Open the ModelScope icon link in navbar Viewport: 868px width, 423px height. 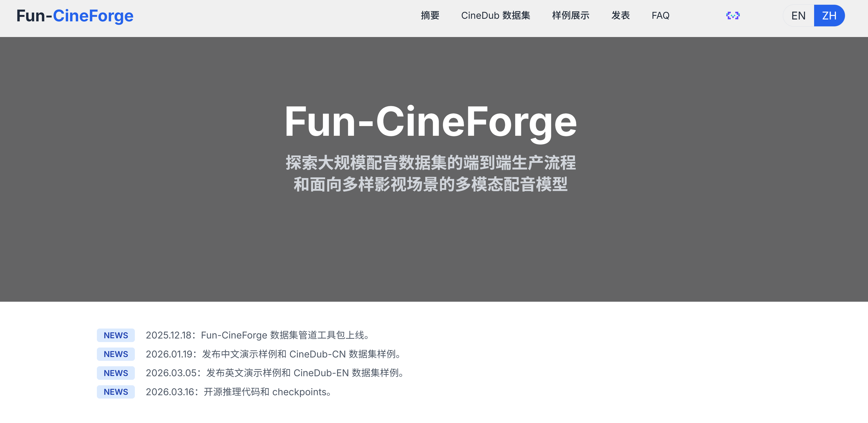[x=732, y=15]
